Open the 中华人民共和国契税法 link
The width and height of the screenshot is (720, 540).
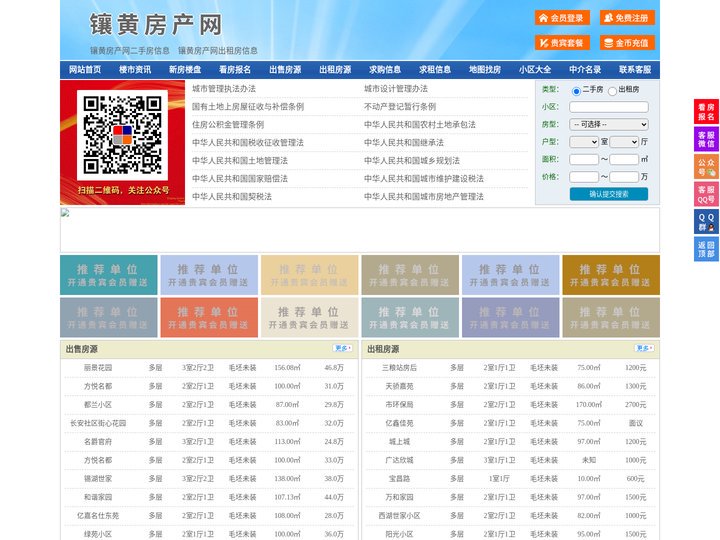tap(232, 197)
